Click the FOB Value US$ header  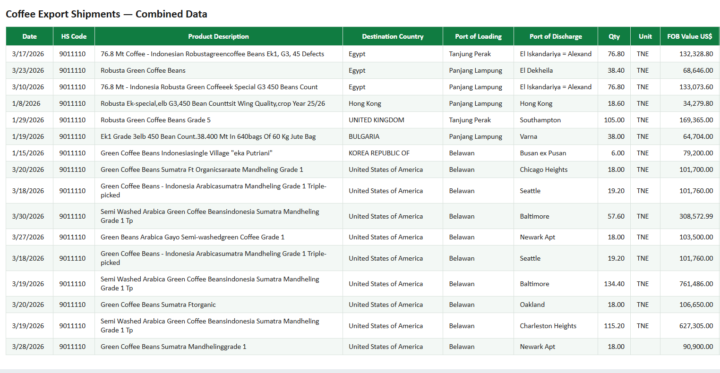pyautogui.click(x=690, y=36)
